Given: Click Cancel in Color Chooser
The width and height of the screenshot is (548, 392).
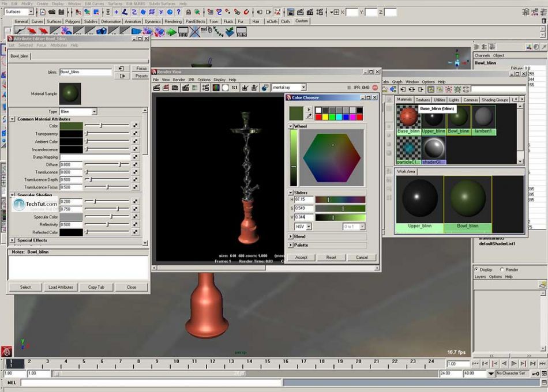Looking at the screenshot, I should (362, 258).
